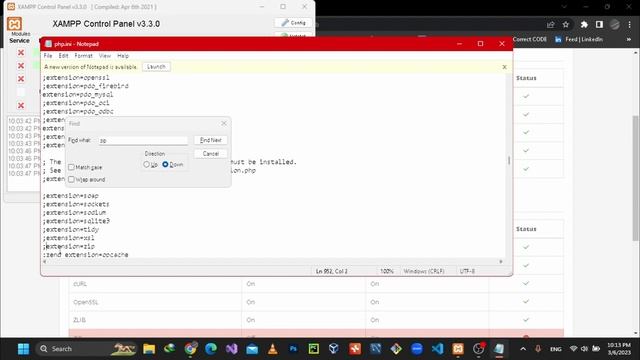Open Chrome profile avatar
Screen dimensions: 640x360
pyautogui.click(x=615, y=25)
